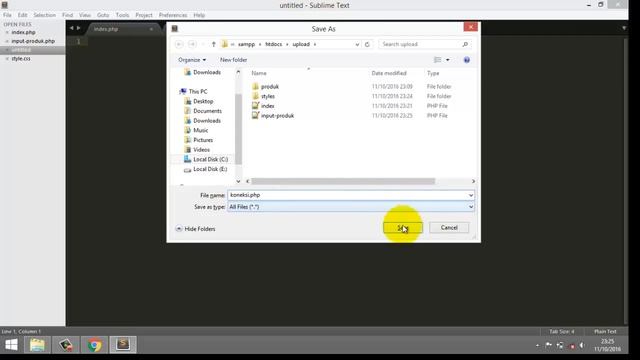
Task: Open the Tools menu
Action: (x=122, y=15)
